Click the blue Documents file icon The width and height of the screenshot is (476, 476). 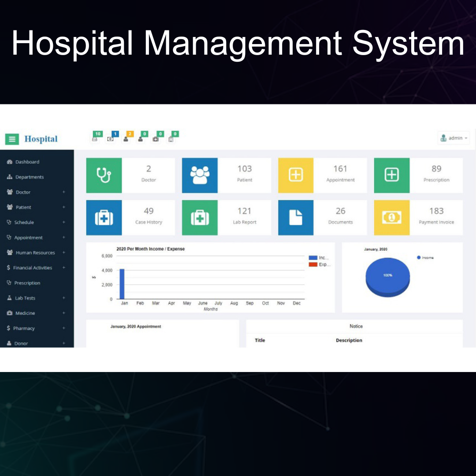pos(296,218)
